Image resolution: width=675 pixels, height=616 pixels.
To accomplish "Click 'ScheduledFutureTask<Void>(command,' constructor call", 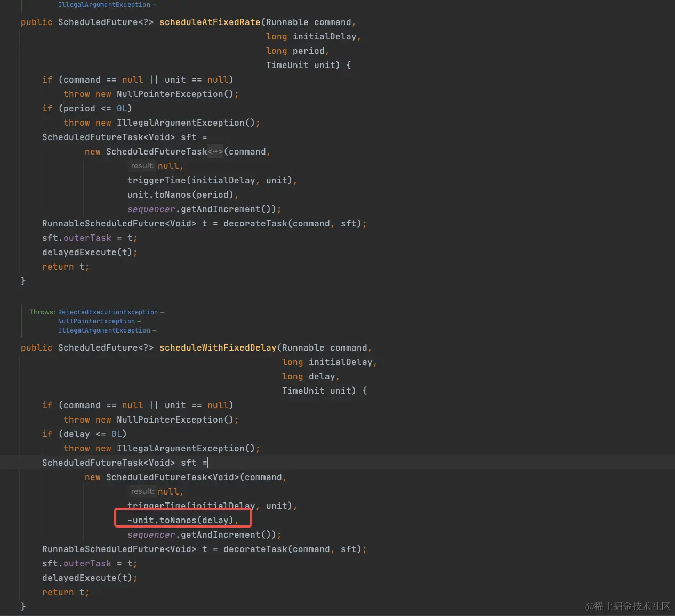I will 196,477.
